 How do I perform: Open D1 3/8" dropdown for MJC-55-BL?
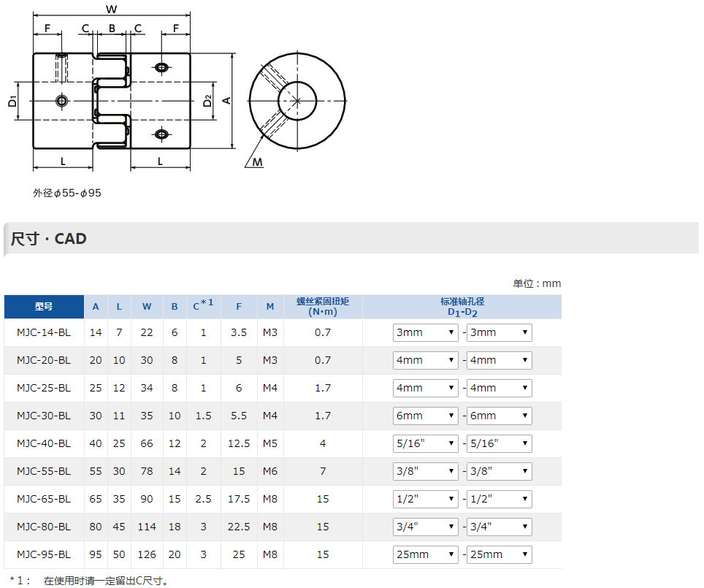tap(425, 471)
